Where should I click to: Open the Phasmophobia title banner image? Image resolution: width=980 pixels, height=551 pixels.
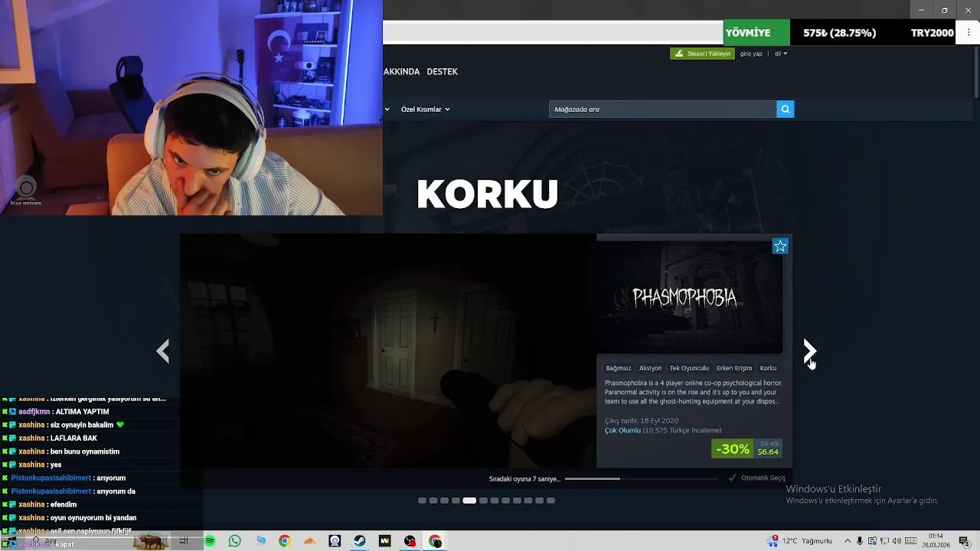coord(690,297)
